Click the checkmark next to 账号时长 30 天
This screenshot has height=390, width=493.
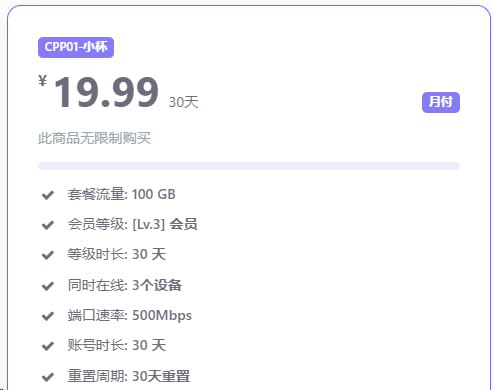pyautogui.click(x=48, y=346)
